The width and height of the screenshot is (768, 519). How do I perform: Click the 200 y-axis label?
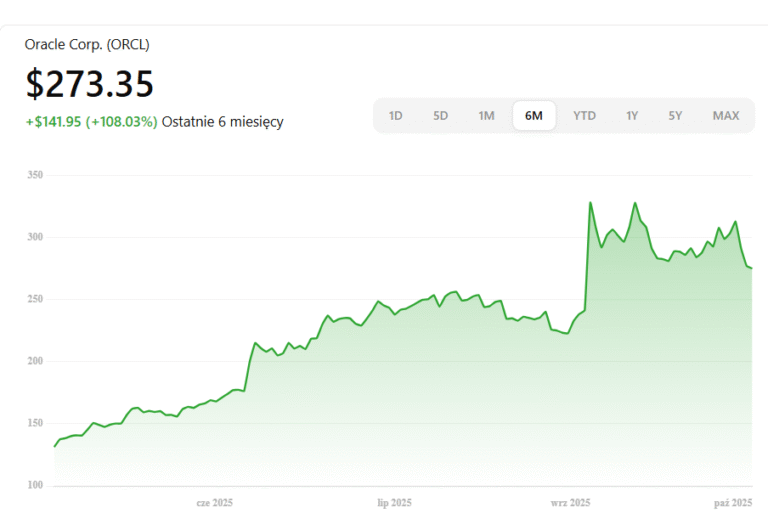coord(36,361)
